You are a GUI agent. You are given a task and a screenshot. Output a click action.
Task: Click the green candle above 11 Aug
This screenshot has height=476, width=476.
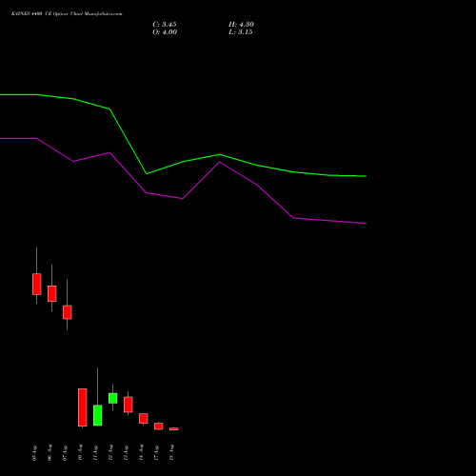tap(98, 415)
